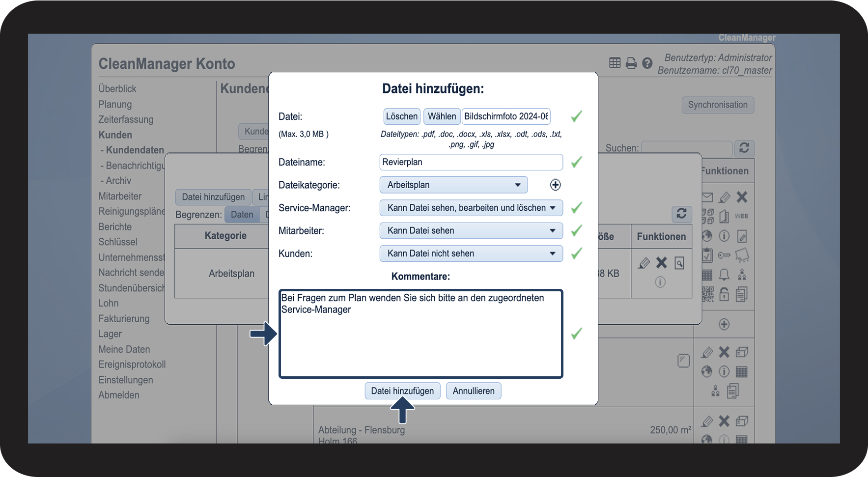
Task: Click the bell notification icon in Funktionen
Action: pyautogui.click(x=724, y=275)
